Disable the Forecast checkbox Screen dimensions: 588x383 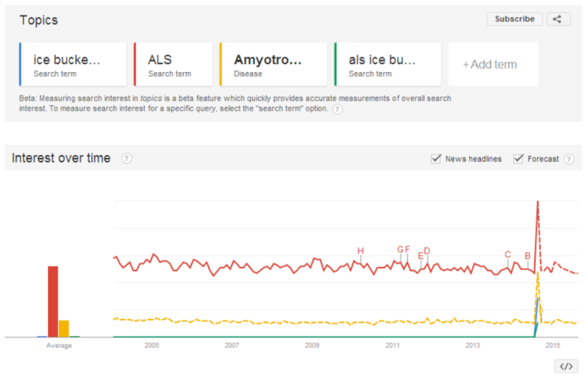519,159
